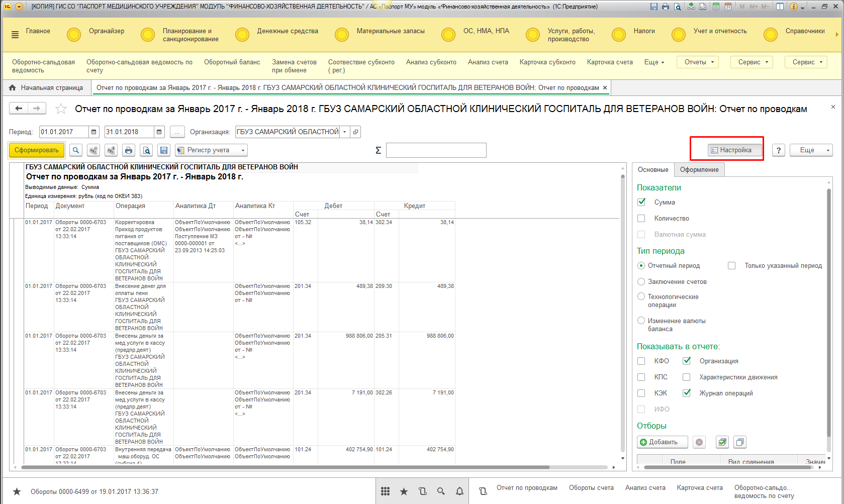
Task: Open the yellow info about icon
Action: (794, 7)
